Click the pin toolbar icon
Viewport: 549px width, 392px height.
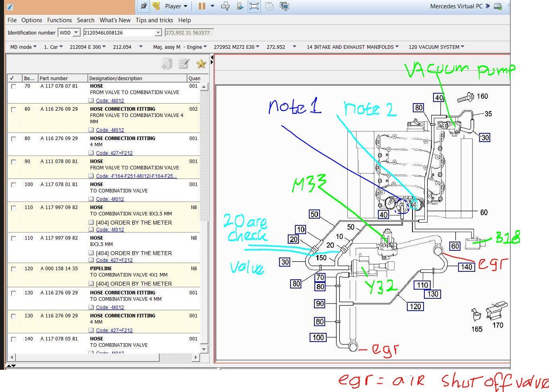click(144, 6)
